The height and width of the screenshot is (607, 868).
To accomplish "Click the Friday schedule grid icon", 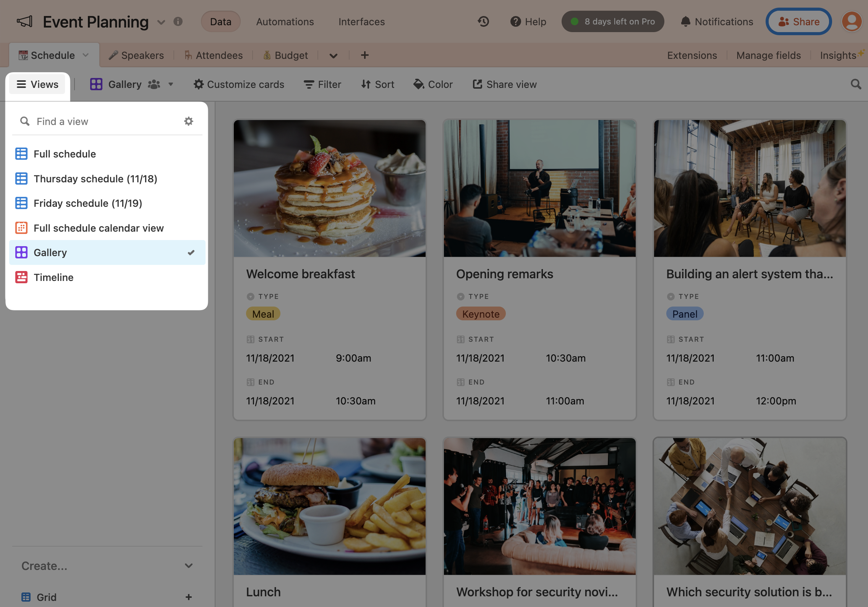I will pos(21,203).
